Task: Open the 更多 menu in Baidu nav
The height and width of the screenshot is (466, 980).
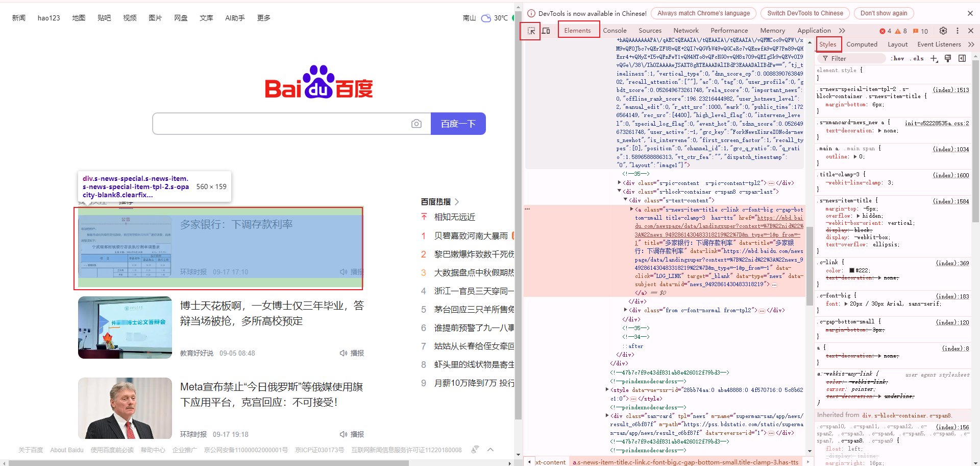Action: (x=264, y=18)
